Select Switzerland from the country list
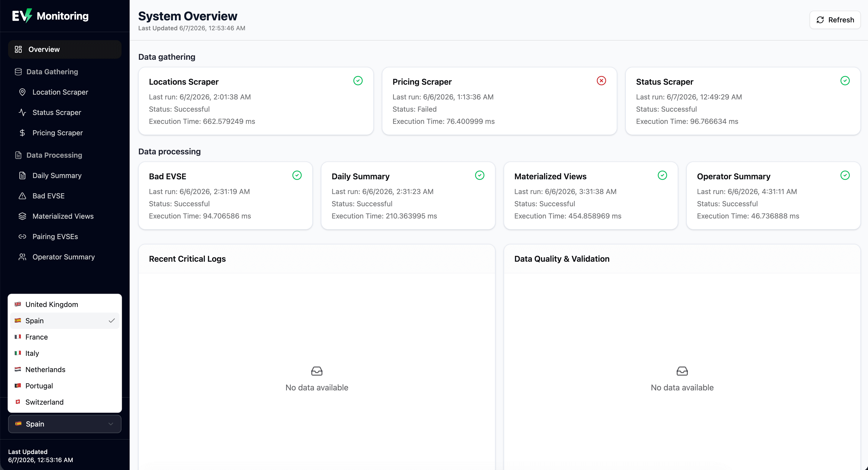Viewport: 868px width, 470px height. [65, 402]
